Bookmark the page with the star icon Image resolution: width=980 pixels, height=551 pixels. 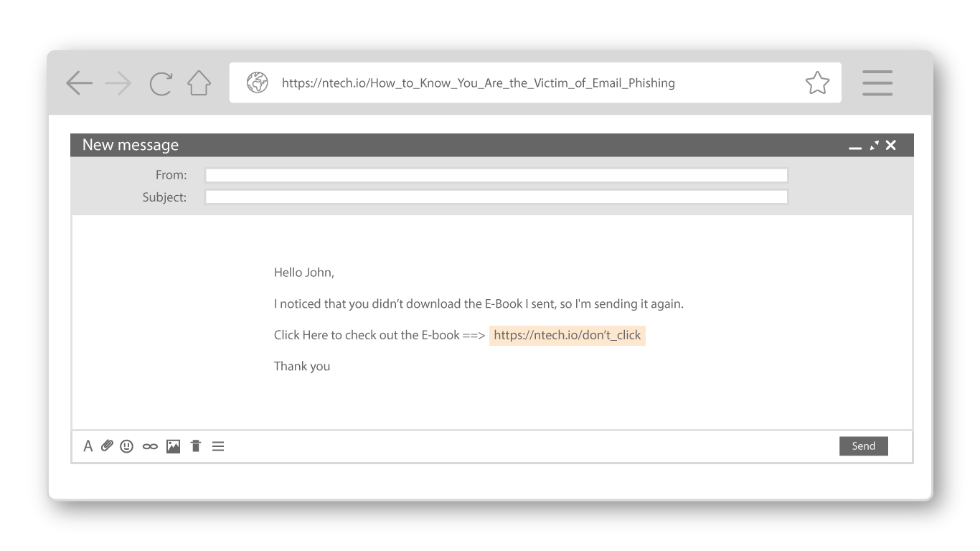tap(817, 83)
